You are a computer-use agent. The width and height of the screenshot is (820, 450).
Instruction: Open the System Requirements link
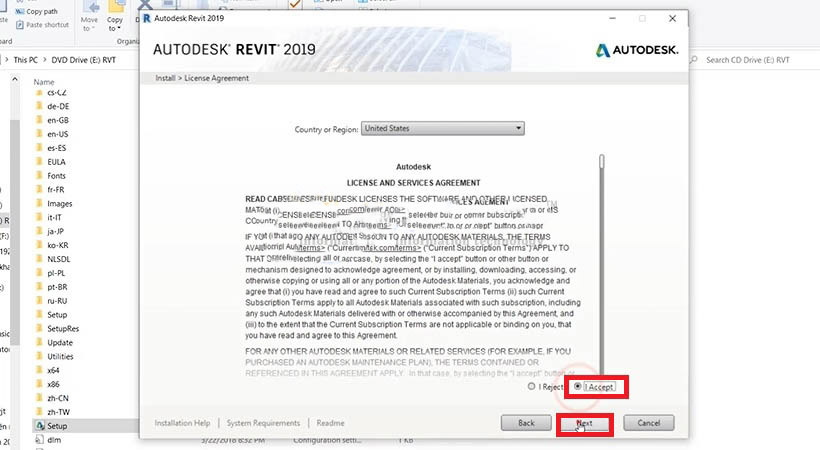[264, 423]
